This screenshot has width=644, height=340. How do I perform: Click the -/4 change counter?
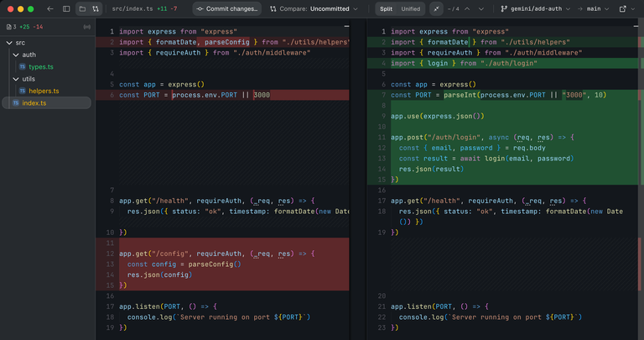point(453,8)
